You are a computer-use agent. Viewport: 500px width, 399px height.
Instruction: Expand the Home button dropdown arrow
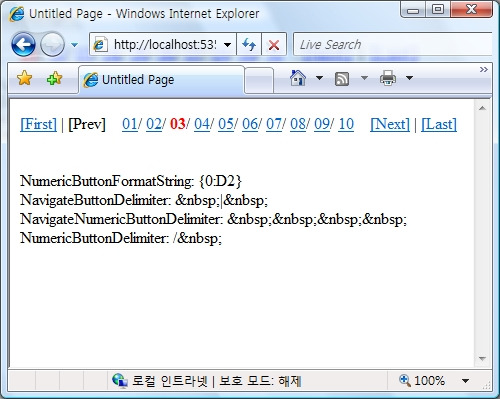pyautogui.click(x=319, y=78)
